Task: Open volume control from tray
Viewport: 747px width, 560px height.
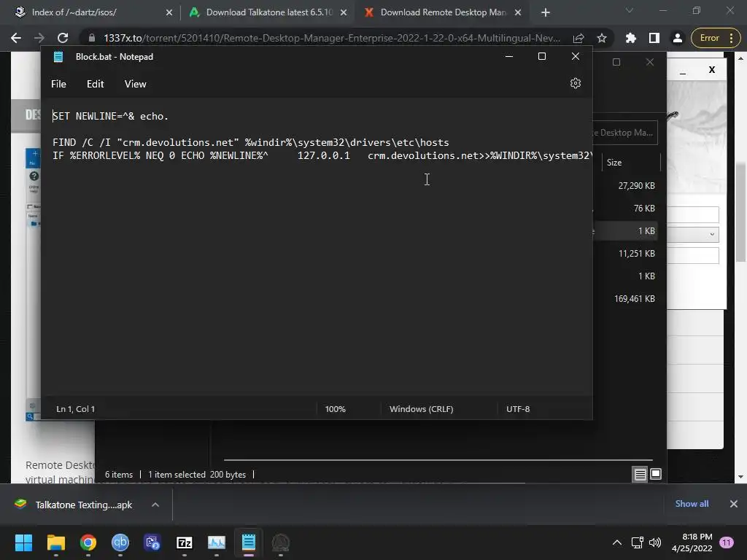Action: pos(655,542)
